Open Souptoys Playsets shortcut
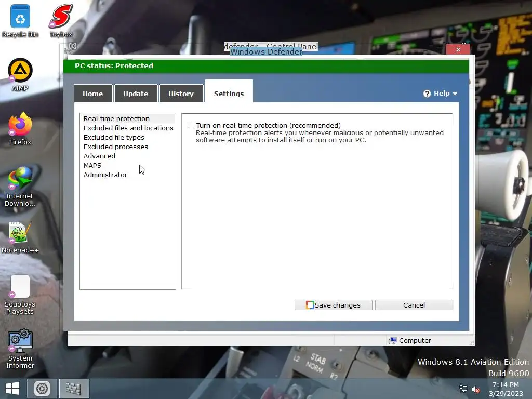The height and width of the screenshot is (399, 532). 20,295
